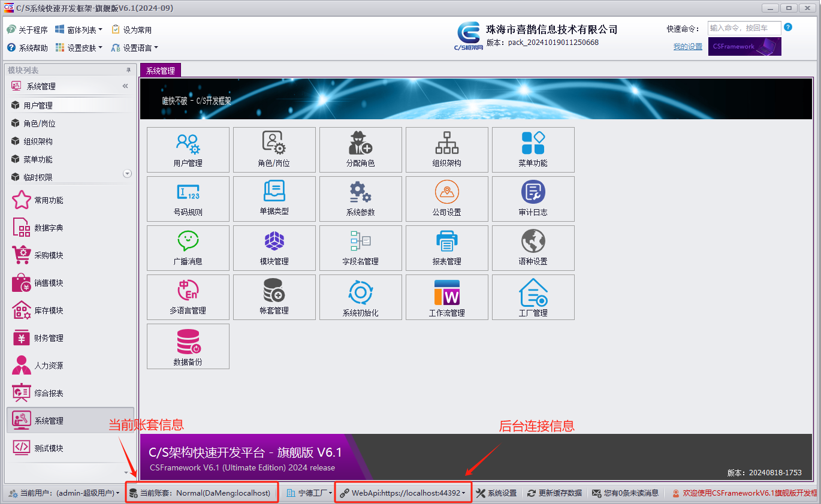Open the 广播消息 icon

coord(188,248)
